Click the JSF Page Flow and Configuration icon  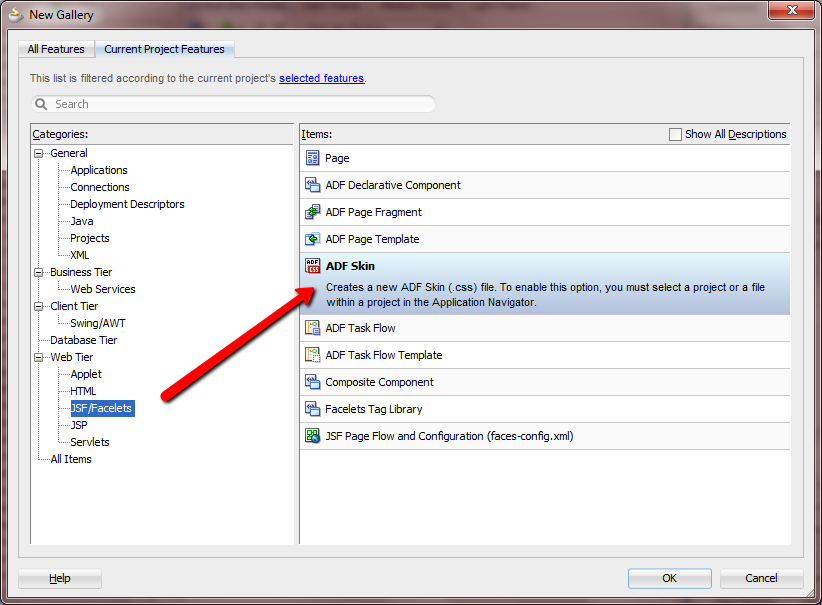point(312,436)
